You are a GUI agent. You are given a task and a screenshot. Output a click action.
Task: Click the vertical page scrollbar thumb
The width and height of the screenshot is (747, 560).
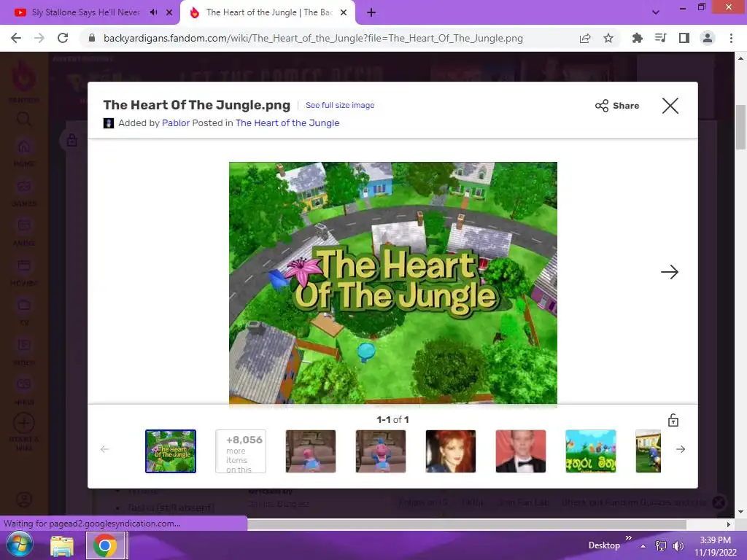point(740,127)
